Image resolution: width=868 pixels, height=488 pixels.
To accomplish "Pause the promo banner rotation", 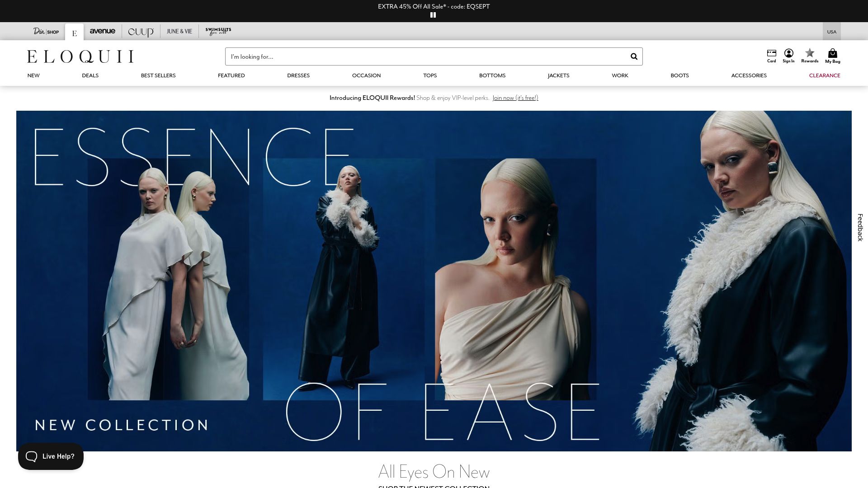I will [433, 15].
